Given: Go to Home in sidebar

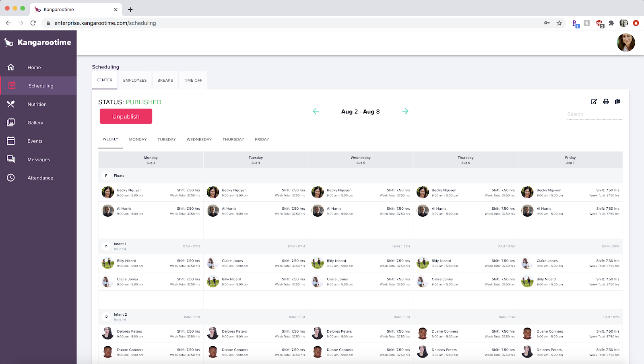Looking at the screenshot, I should pyautogui.click(x=34, y=68).
